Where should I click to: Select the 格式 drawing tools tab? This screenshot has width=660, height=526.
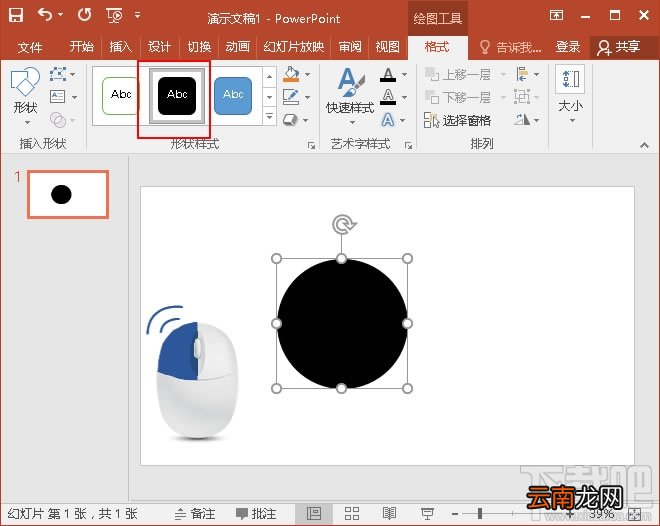(437, 47)
